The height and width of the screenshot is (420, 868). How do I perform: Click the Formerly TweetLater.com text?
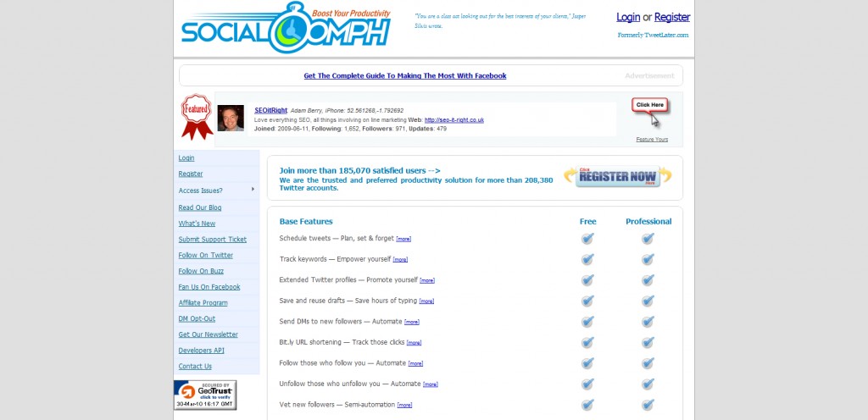[654, 35]
